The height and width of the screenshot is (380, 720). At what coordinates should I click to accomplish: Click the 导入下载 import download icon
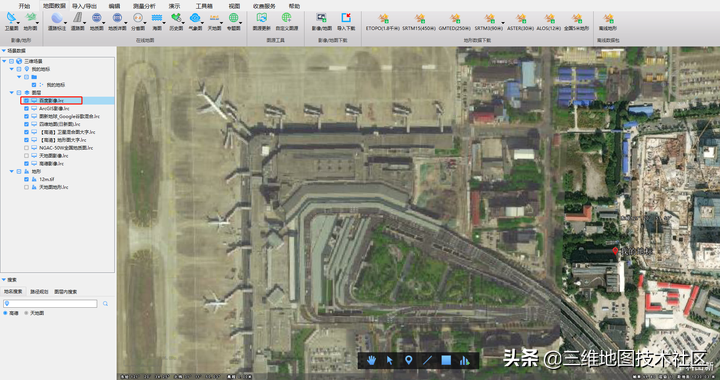346,18
